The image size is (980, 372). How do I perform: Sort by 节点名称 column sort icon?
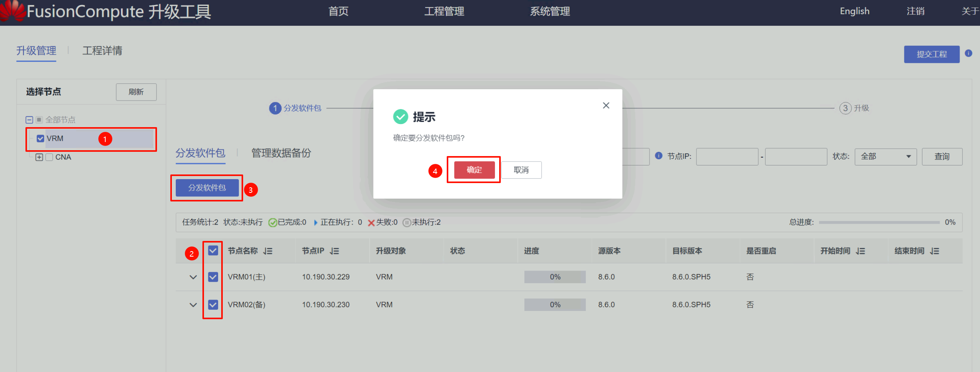click(x=268, y=251)
